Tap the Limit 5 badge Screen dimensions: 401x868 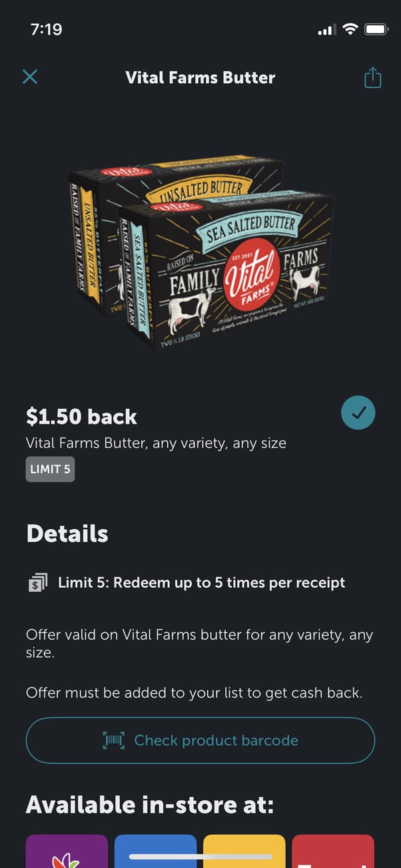pos(51,469)
